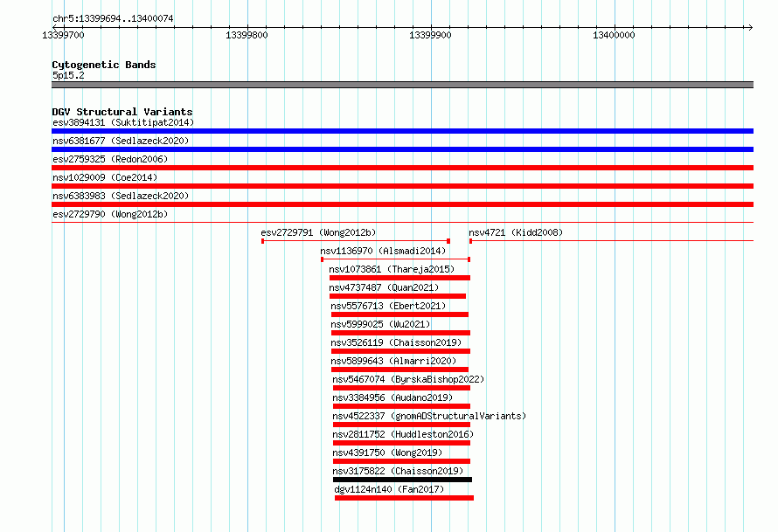Open the nsv5576713 (Ebert2021) label
Viewport: 778px width, 532px height.
point(388,306)
